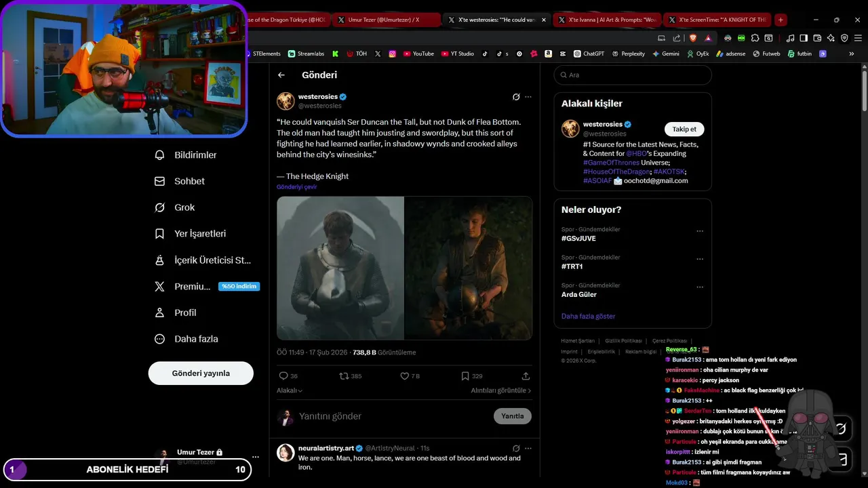Open Hizmet Şartları footer link
The image size is (868, 488).
[x=578, y=341]
